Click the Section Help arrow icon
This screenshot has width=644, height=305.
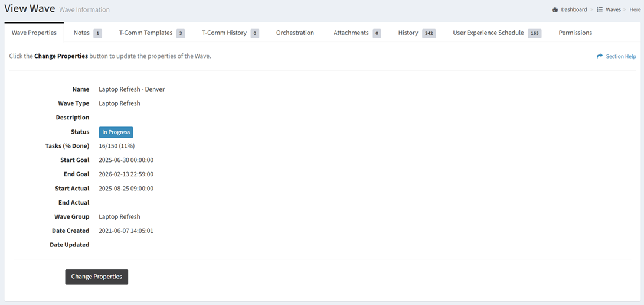(x=600, y=56)
